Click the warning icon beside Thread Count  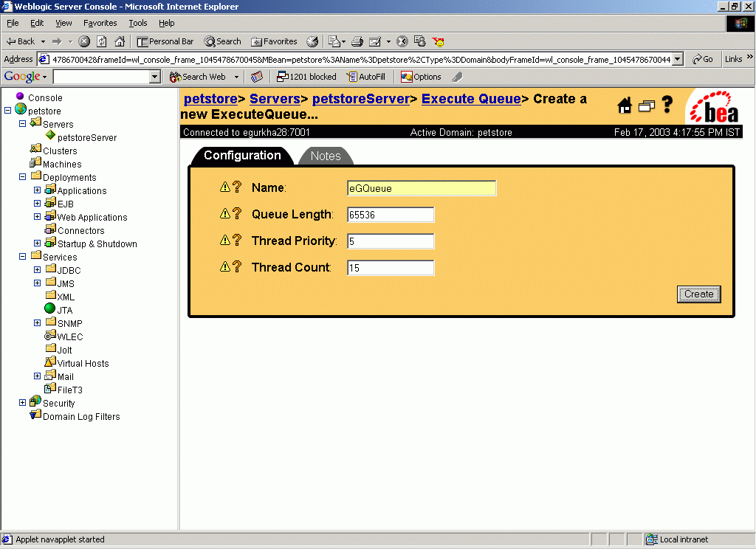pos(225,266)
